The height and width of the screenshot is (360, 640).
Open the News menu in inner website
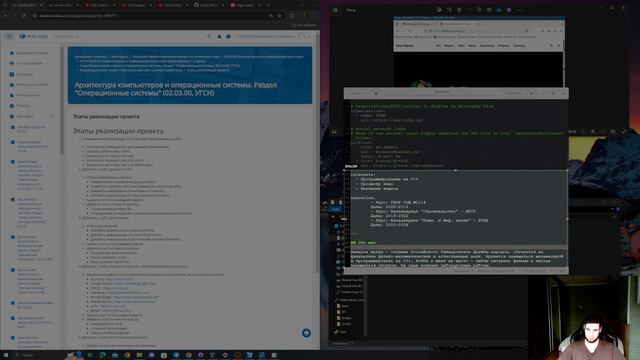click(x=472, y=46)
